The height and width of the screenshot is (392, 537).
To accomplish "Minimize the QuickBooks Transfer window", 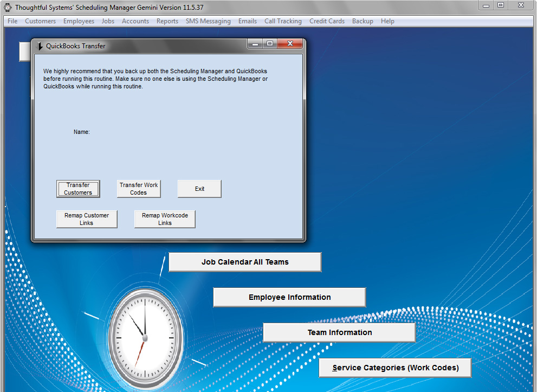I will tap(255, 43).
